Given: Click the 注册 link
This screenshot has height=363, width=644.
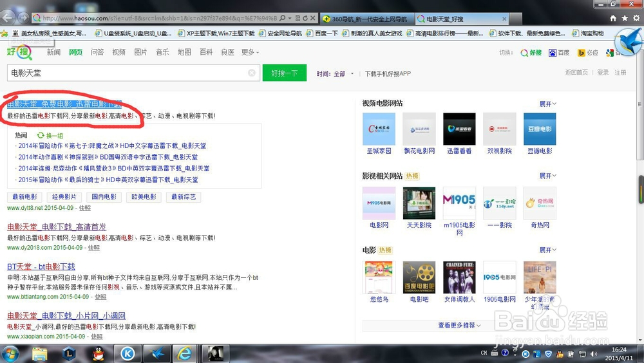Looking at the screenshot, I should 620,73.
